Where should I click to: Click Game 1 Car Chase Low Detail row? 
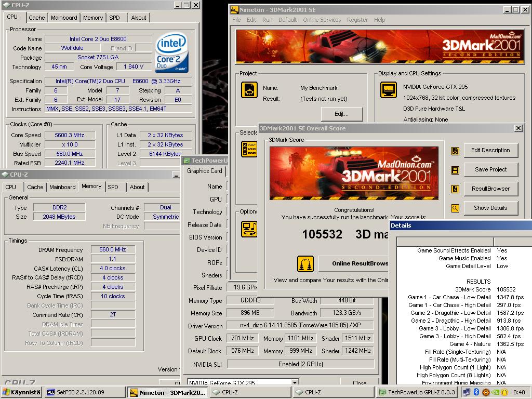click(x=465, y=297)
